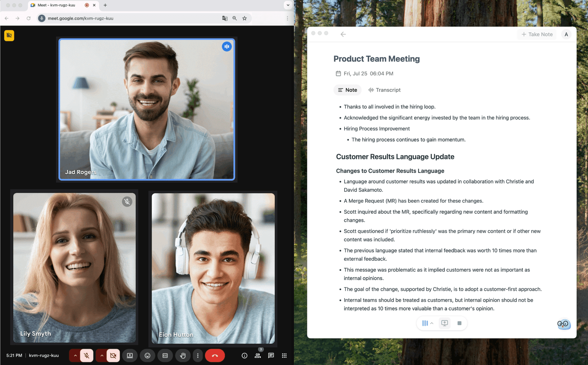Click the Merge Request (MR) created bullet

(x=413, y=201)
